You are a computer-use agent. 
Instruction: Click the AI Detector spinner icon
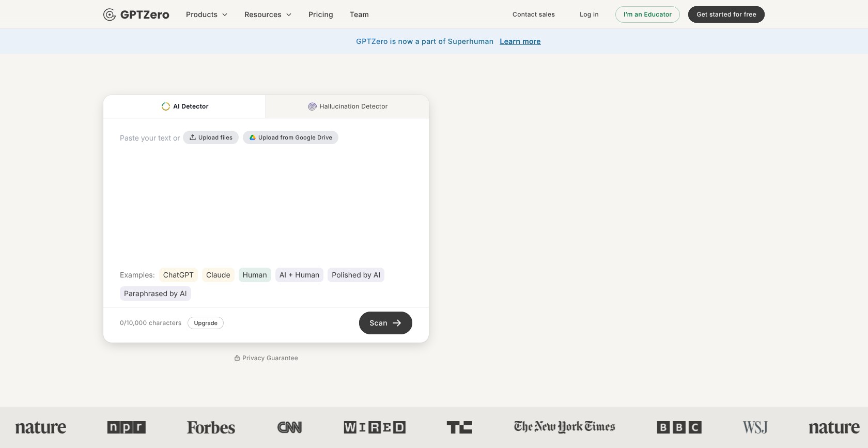(x=166, y=106)
